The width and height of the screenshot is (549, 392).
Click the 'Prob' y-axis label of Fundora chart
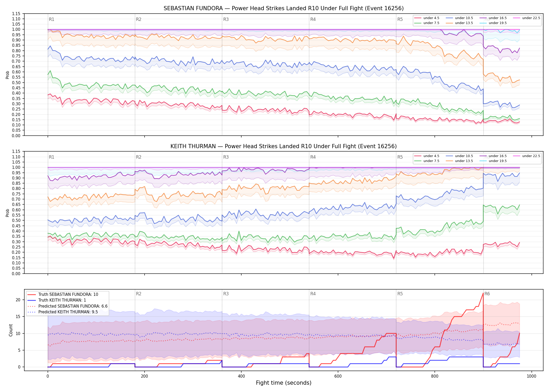[x=7, y=75]
